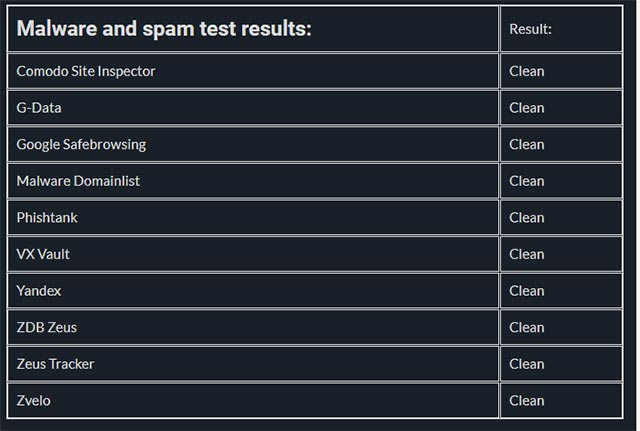Select the Phishtank row label

(x=47, y=217)
